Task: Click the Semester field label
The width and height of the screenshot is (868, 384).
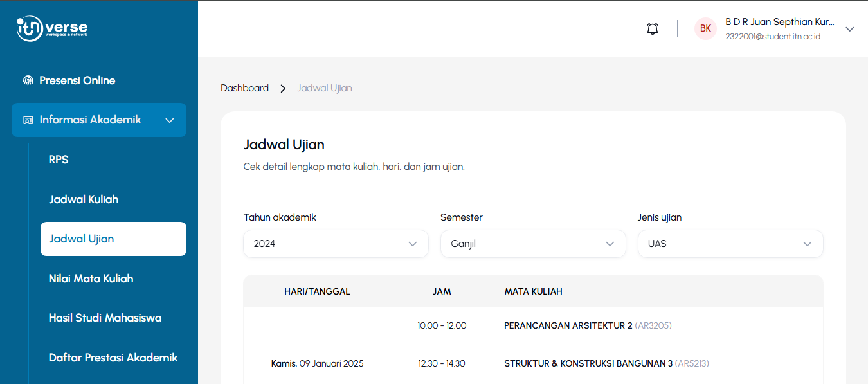Action: 462,217
